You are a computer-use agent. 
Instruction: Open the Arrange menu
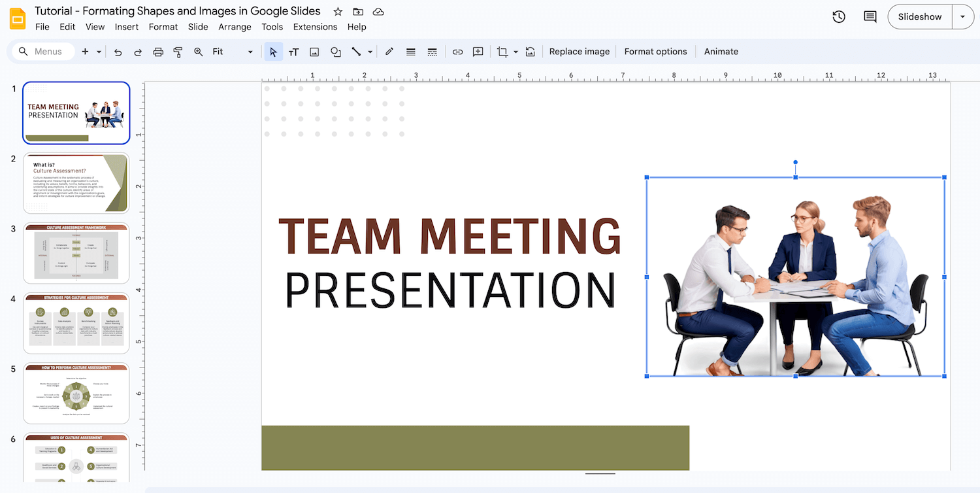[x=235, y=27]
